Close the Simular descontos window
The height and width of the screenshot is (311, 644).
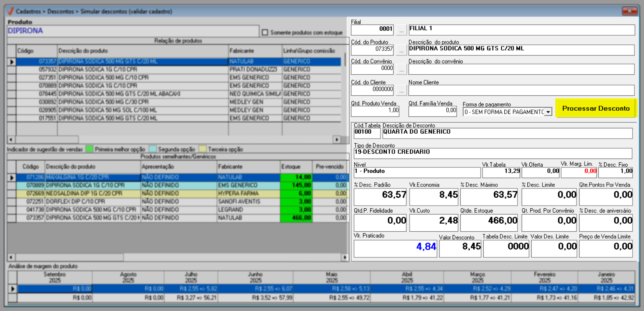629,11
